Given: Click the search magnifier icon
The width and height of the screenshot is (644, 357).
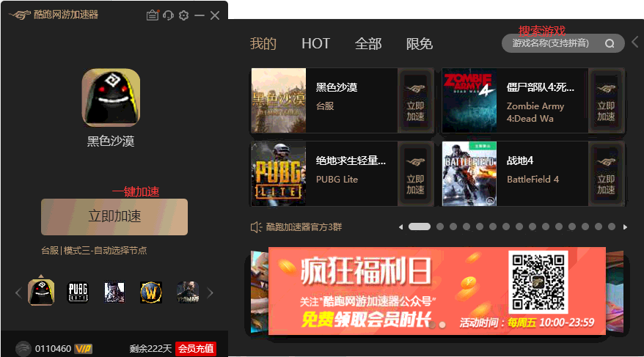Looking at the screenshot, I should pos(610,43).
